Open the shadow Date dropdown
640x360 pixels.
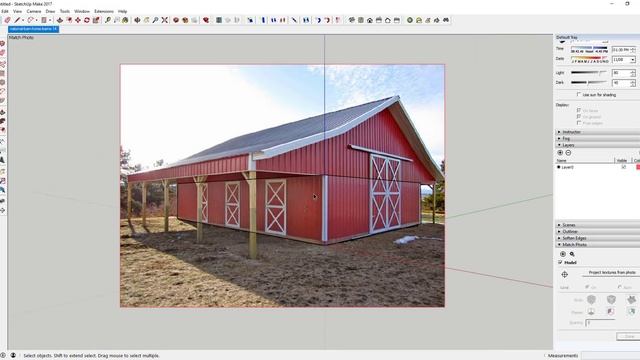[632, 60]
